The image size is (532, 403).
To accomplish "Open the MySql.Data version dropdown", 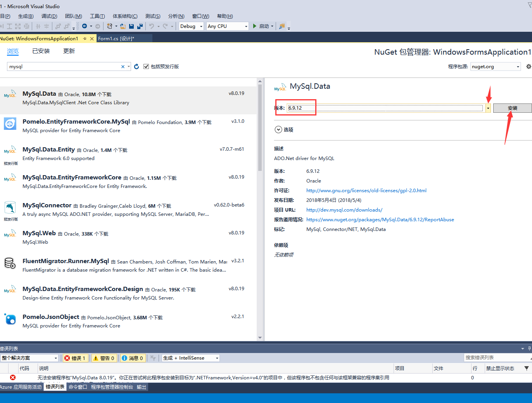I will (x=488, y=108).
